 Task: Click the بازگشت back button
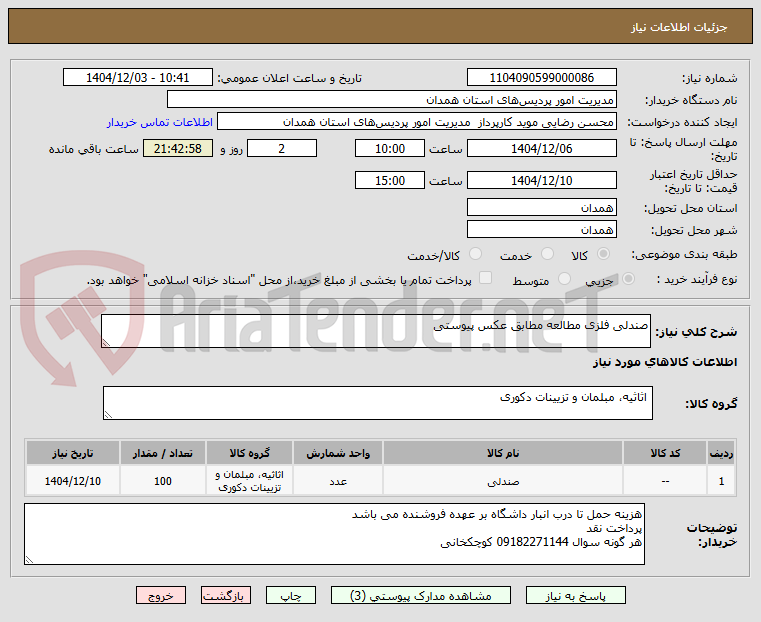point(226,595)
